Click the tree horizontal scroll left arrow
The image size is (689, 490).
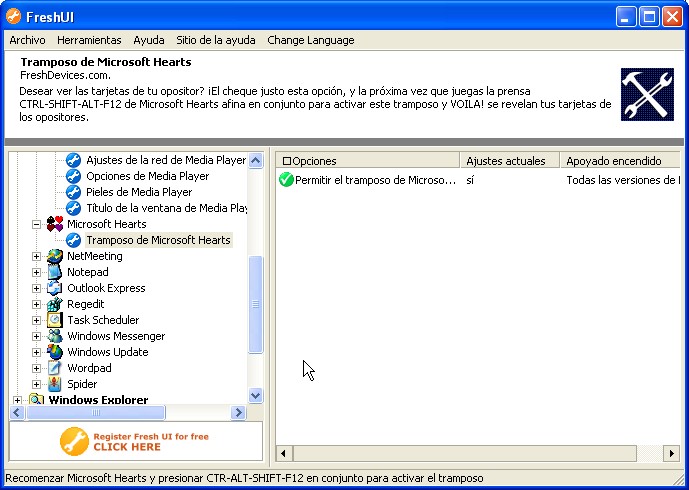(x=17, y=412)
